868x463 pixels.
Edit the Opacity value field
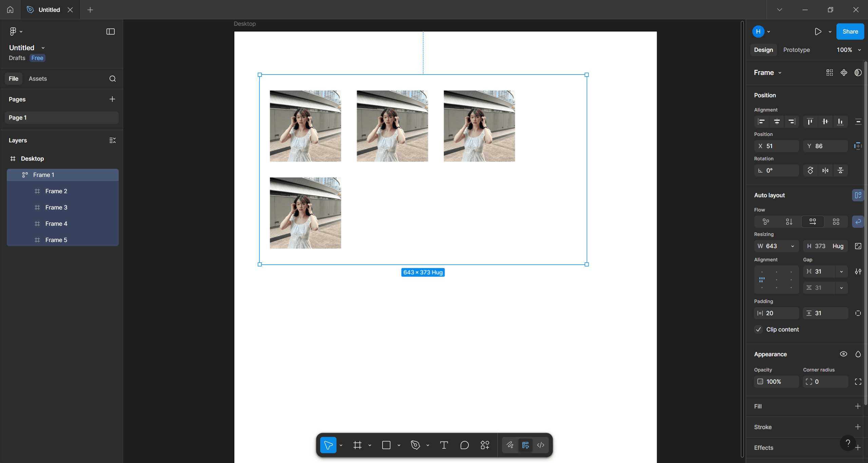(x=776, y=381)
